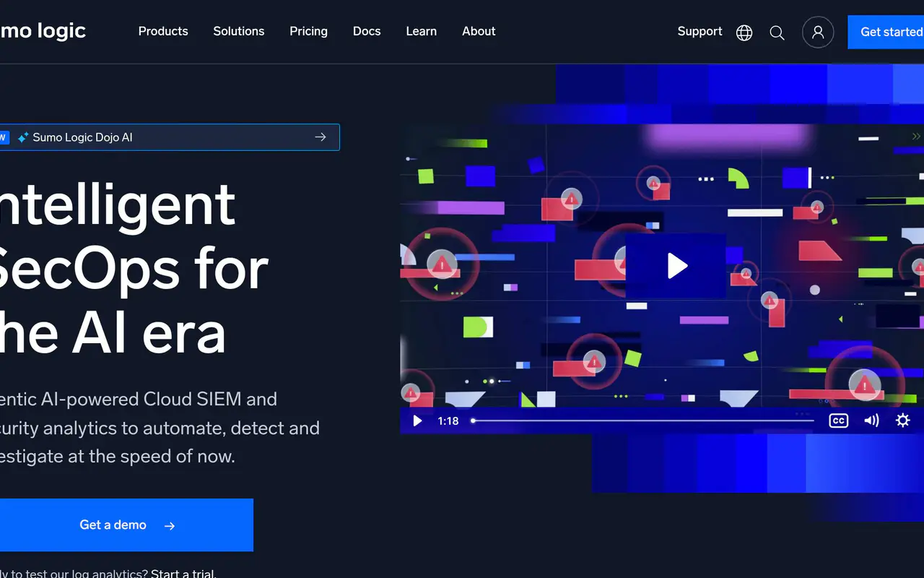Screen dimensions: 924x578
Task: Mute the video volume
Action: 871,420
